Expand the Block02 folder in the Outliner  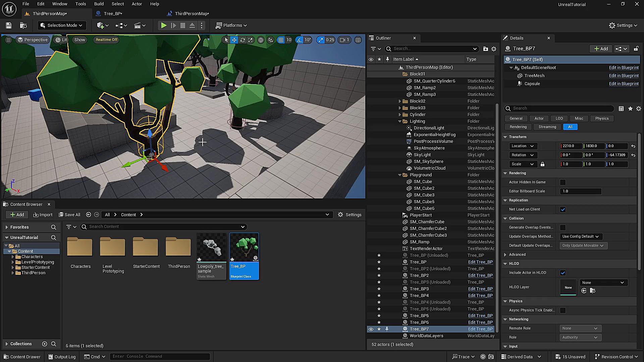pyautogui.click(x=400, y=101)
